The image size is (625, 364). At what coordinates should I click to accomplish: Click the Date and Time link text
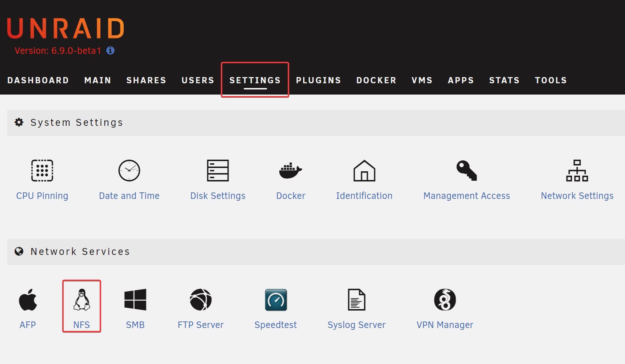[x=129, y=196]
